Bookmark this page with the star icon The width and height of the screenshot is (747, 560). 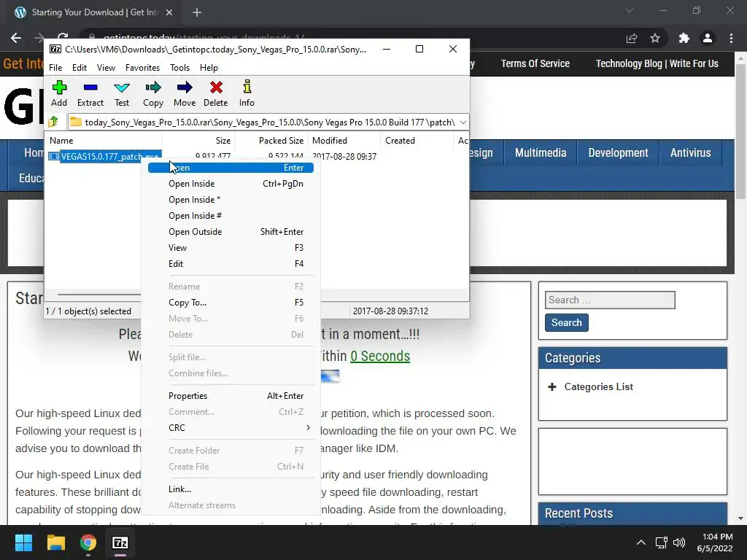pos(655,38)
